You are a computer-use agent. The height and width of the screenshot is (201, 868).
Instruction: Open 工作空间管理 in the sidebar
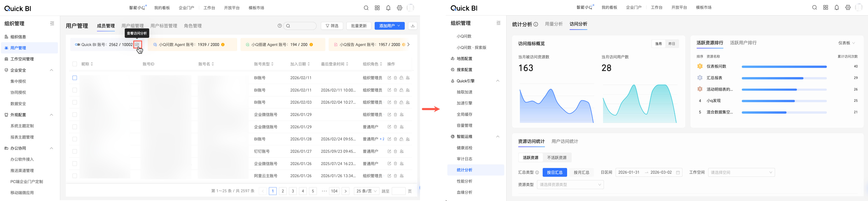click(22, 59)
